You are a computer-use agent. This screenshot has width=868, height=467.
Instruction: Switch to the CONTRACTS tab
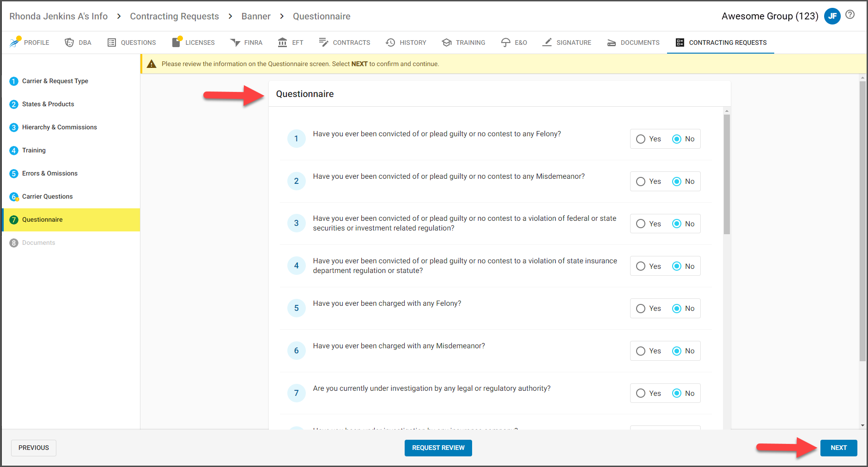coord(344,42)
